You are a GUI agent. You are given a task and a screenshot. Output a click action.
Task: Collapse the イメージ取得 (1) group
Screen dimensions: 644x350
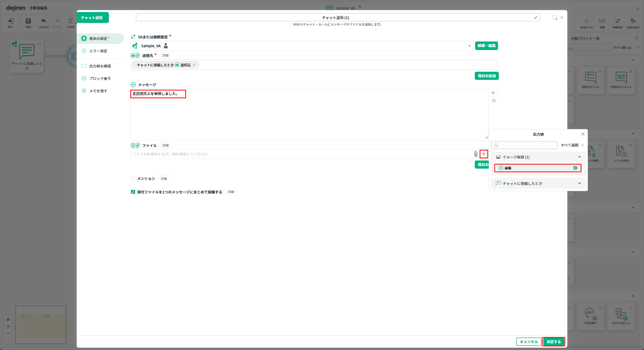579,157
